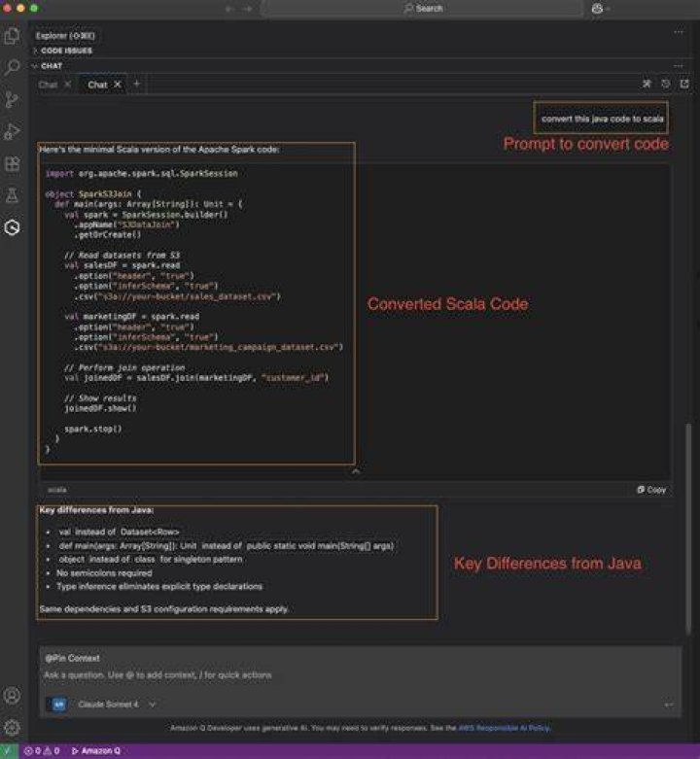Close the active Chat tab

coord(117,85)
